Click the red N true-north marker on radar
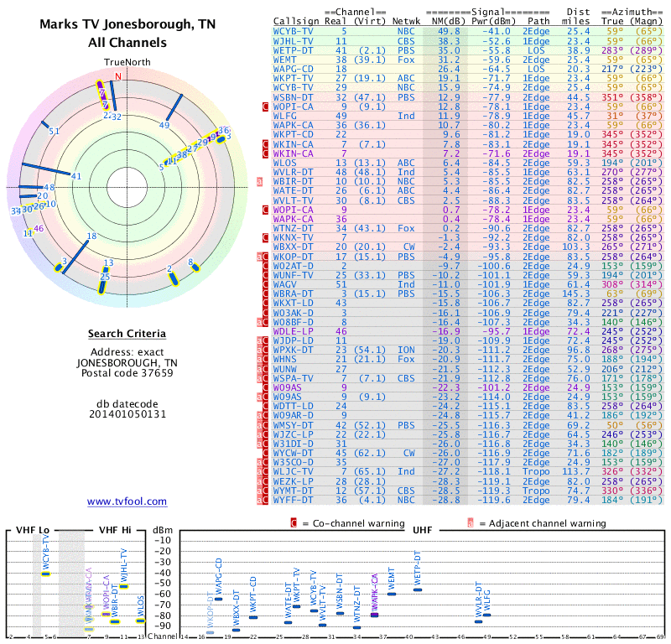The height and width of the screenshot is (644, 671). point(117,77)
